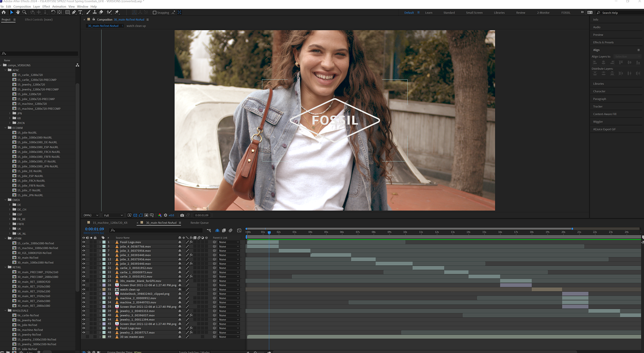Enable the Snapping checkbox

point(155,13)
